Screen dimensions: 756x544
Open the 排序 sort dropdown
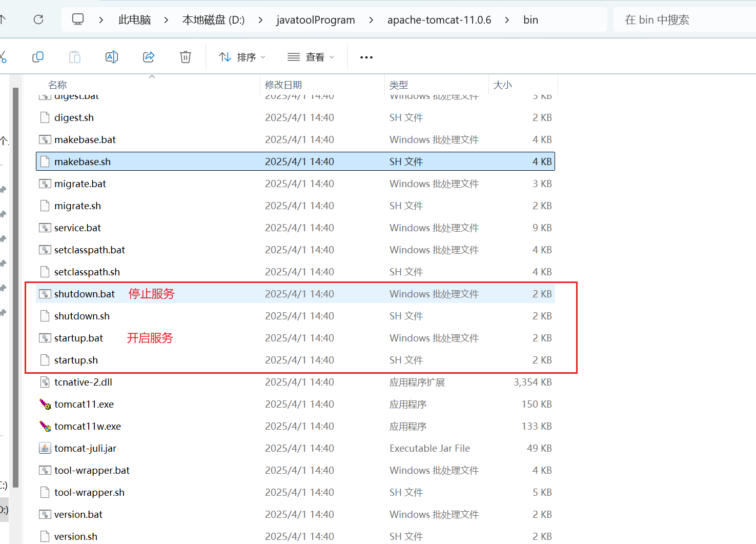tap(242, 57)
